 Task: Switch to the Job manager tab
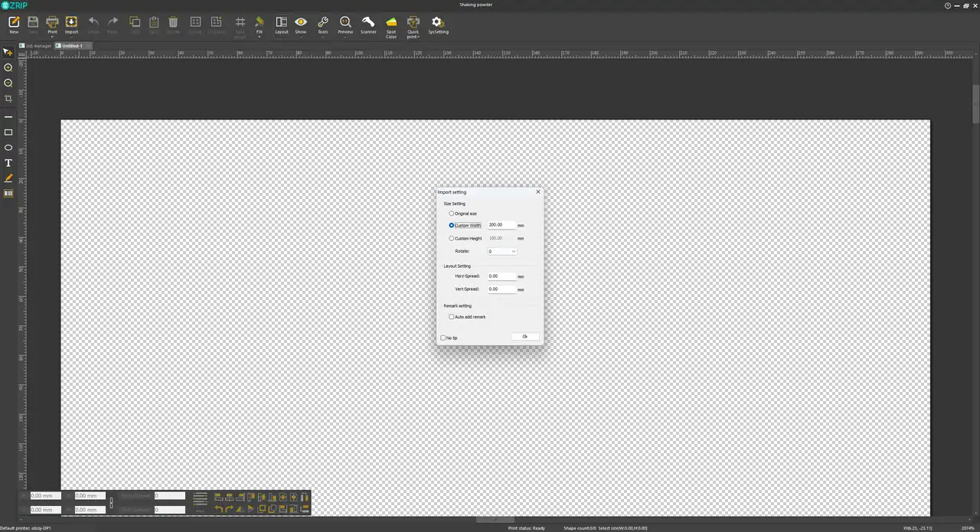point(36,46)
